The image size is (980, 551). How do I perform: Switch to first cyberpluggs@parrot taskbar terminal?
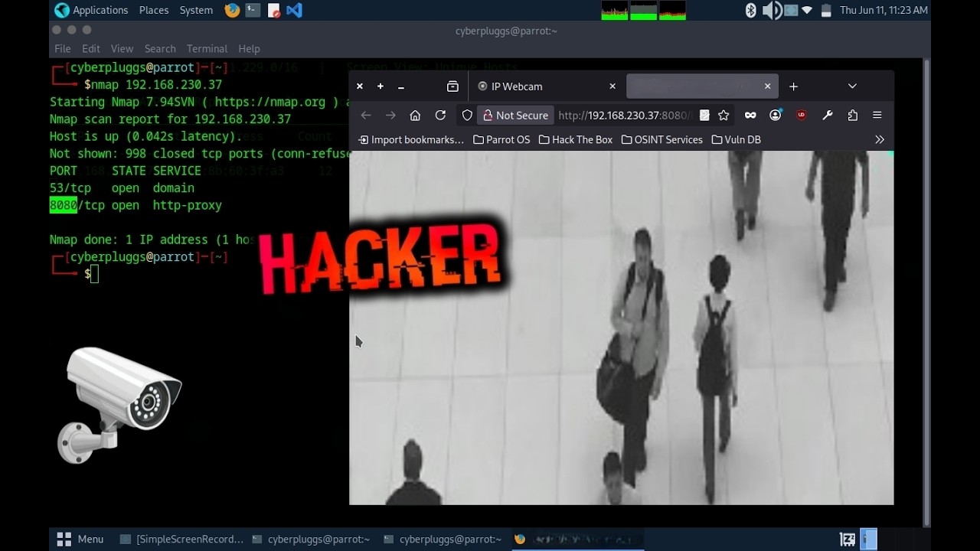(311, 539)
